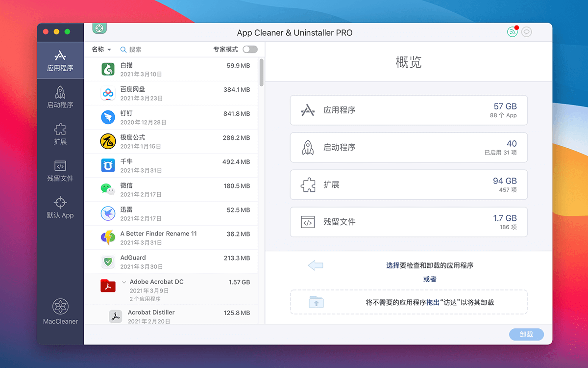Click 52.5 MB size of 迅雷
588x368 pixels.
click(238, 210)
